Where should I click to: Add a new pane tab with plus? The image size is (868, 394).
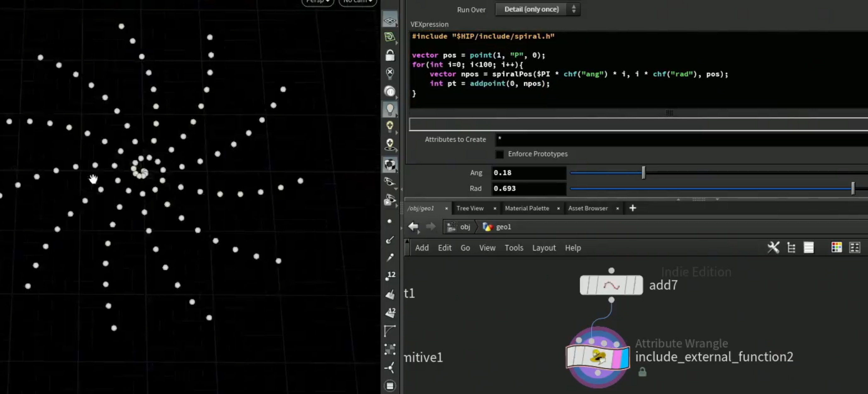pos(632,208)
